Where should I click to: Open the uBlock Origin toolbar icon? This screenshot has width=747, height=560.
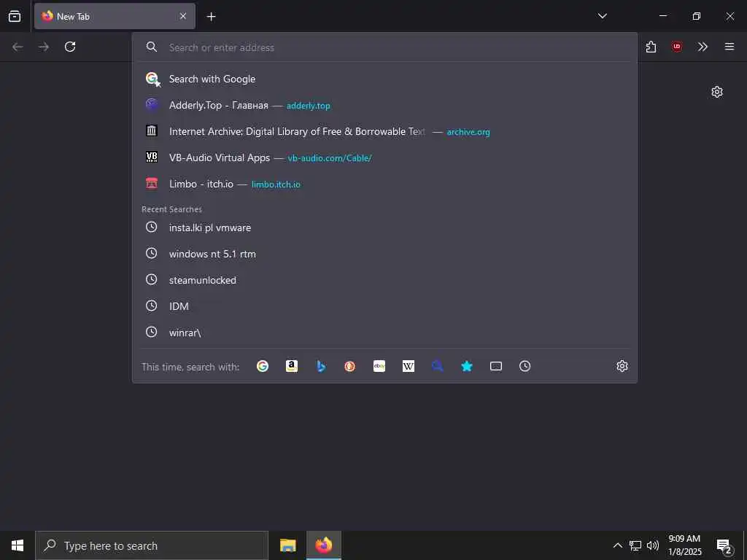tap(676, 47)
